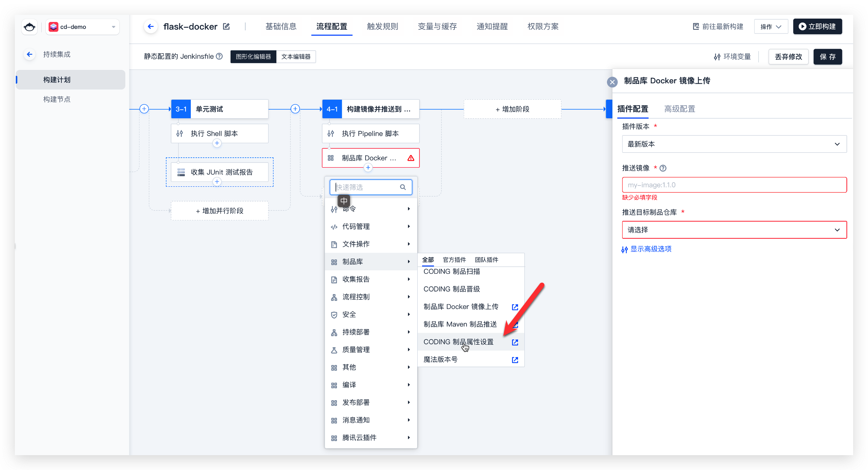Switch to the 流程配置 tab
The height and width of the screenshot is (470, 868).
[332, 26]
